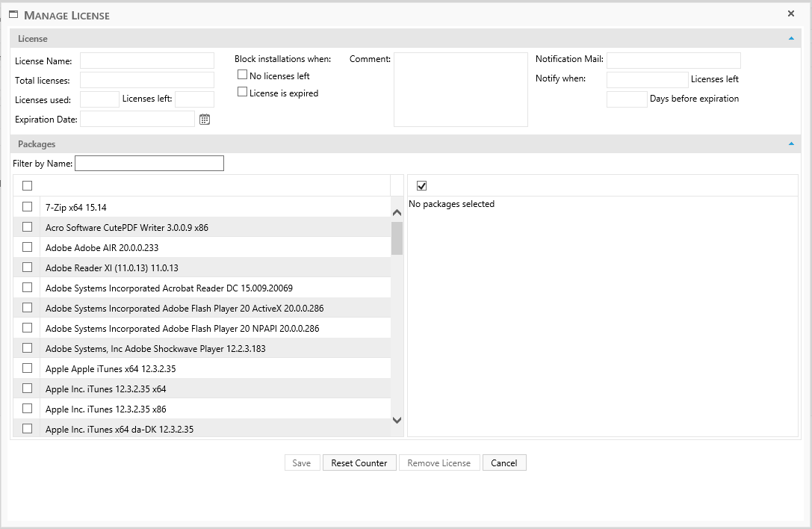812x529 pixels.
Task: Click the window icon beside Manage License title
Action: click(13, 14)
